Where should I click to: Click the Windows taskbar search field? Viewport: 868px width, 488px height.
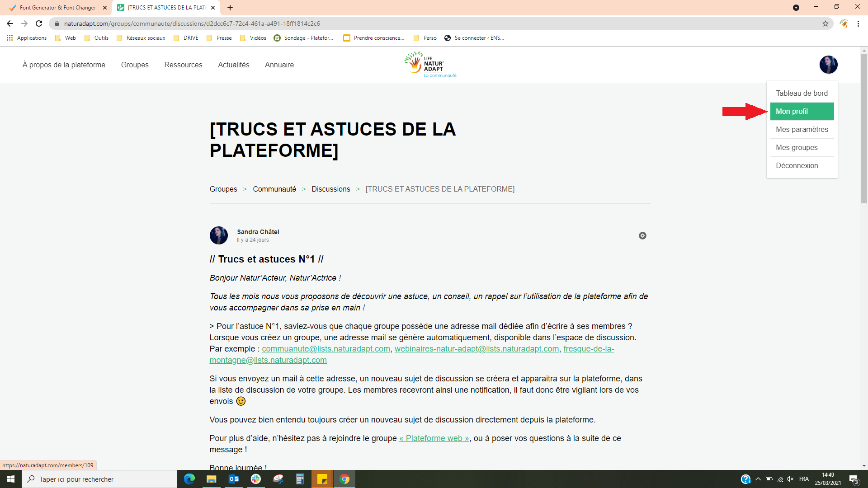click(99, 479)
